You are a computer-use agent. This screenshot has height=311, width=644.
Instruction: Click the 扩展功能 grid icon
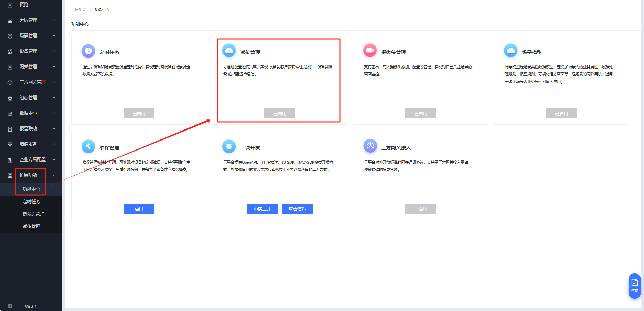[x=10, y=176]
